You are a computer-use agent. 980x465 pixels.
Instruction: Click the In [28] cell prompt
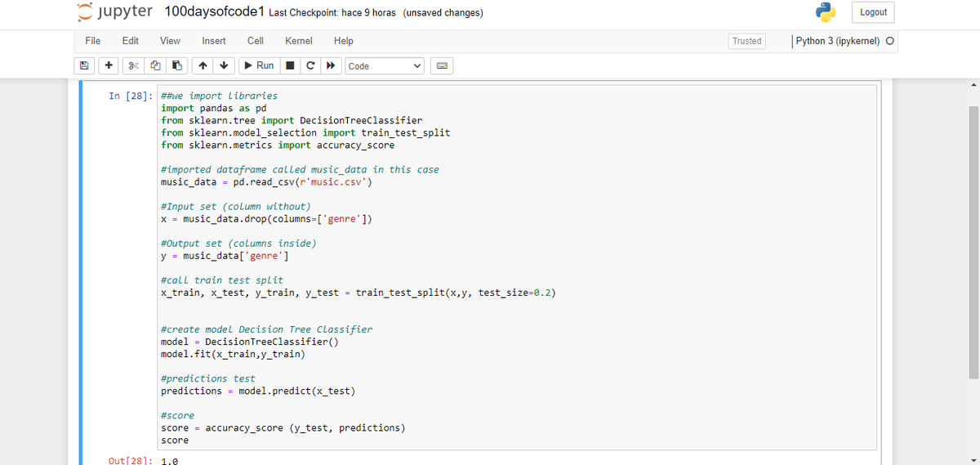pos(131,96)
